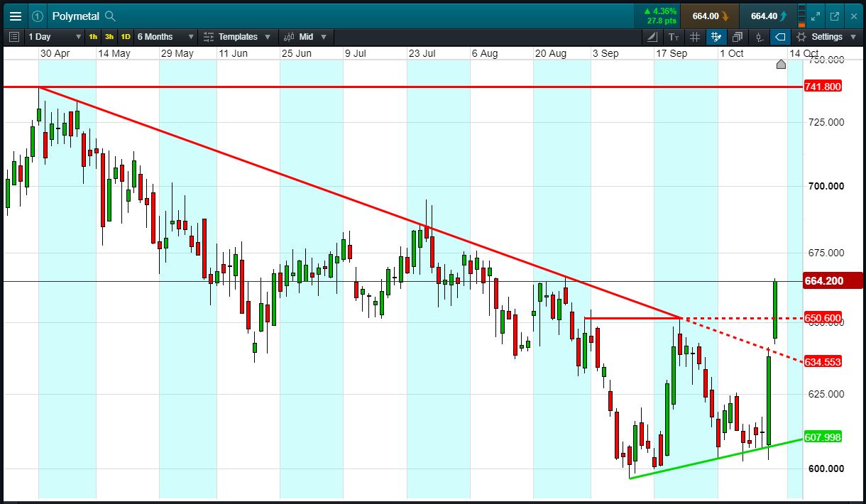Viewport: 866px width, 504px height.
Task: Open the drawing tools curve icon
Action: click(652, 37)
